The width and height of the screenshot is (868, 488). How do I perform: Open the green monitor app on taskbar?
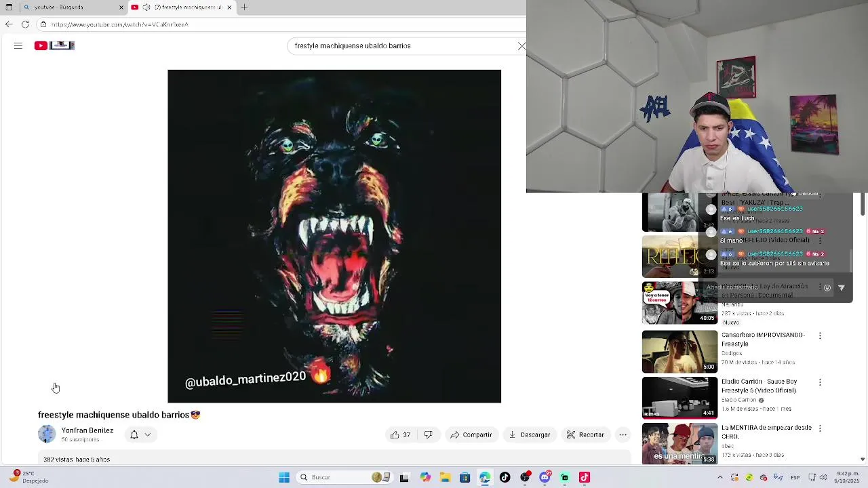564,477
